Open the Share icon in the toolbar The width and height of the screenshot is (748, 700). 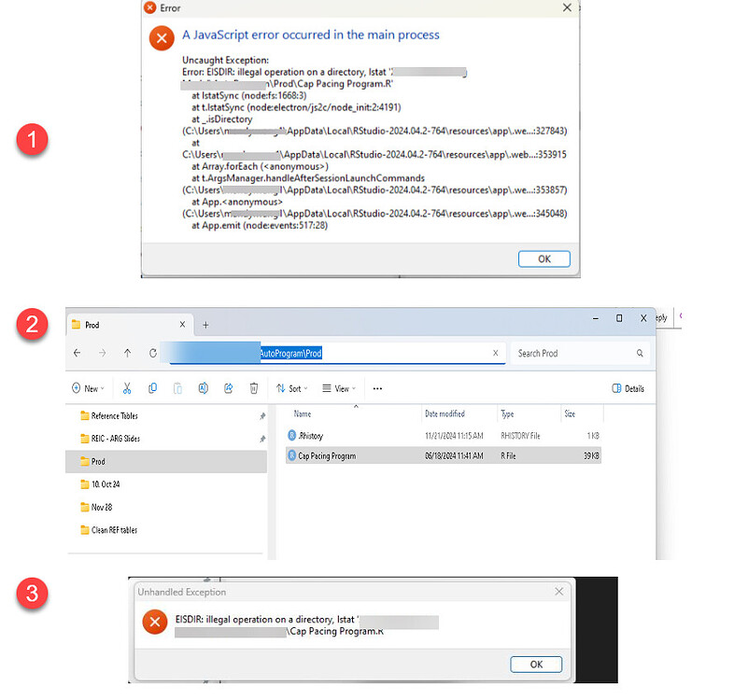tap(228, 388)
